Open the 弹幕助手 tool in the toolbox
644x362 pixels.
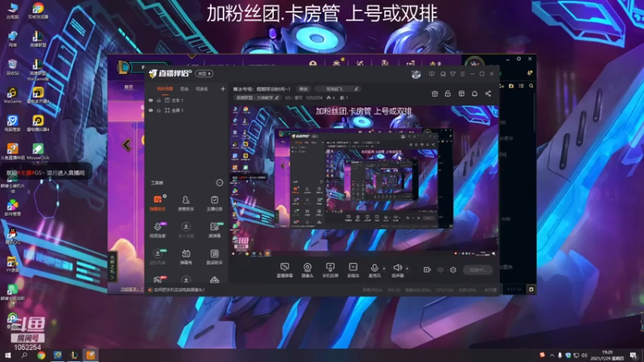(157, 204)
